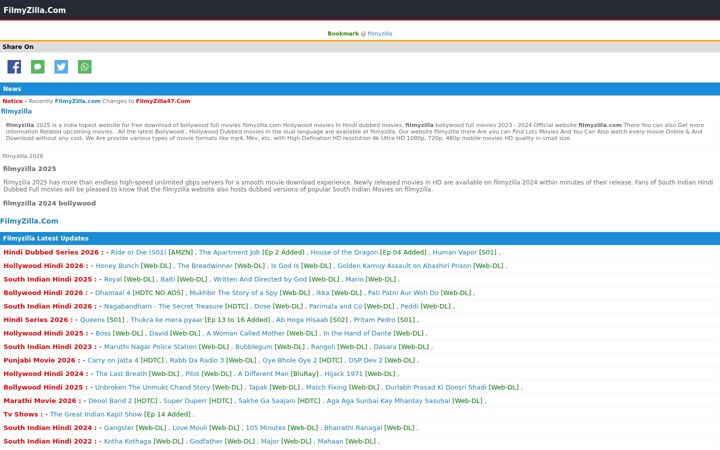Image resolution: width=720 pixels, height=450 pixels.
Task: Open South Indian Hindi 2026 category
Action: click(x=48, y=306)
